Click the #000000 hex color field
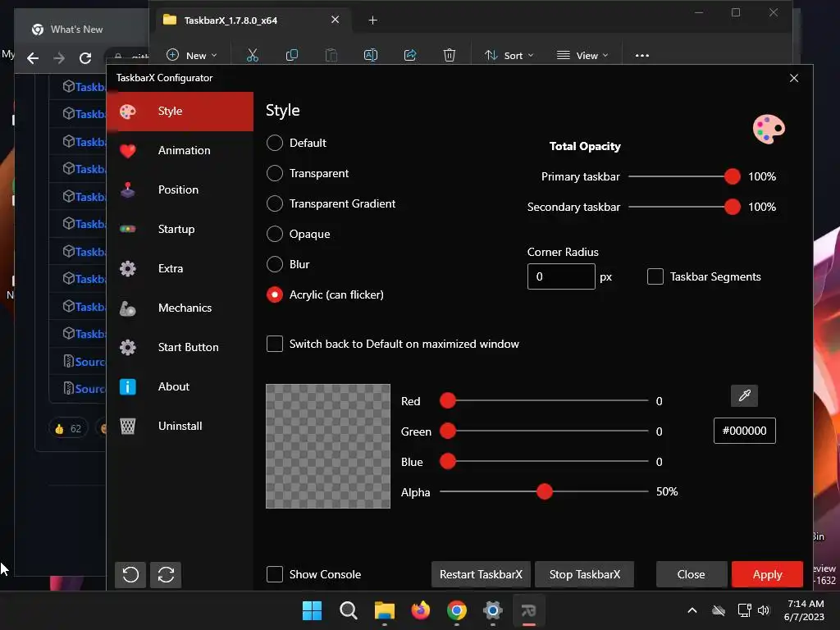Screen dimensions: 840x630 (x=744, y=431)
